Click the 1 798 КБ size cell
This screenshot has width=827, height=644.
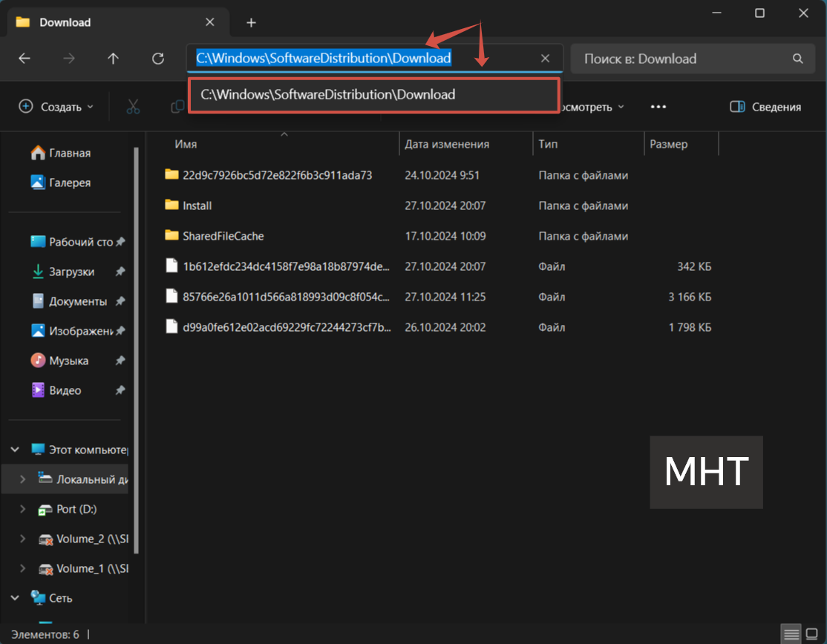[690, 328]
